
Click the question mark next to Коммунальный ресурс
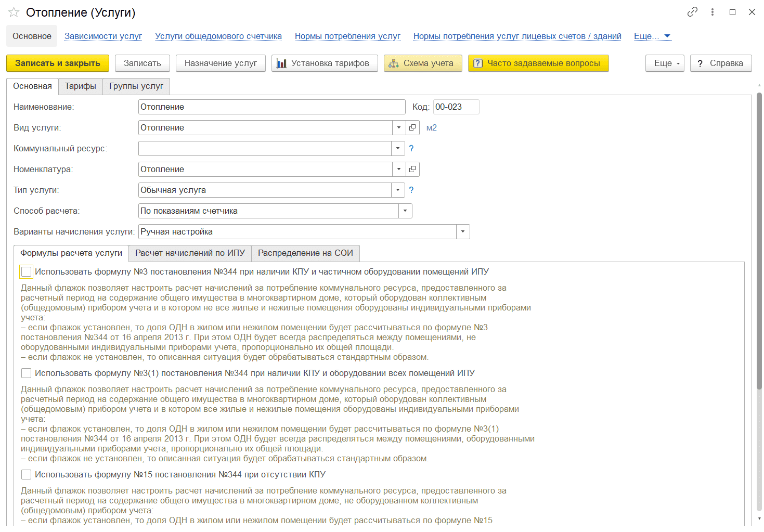pos(411,148)
